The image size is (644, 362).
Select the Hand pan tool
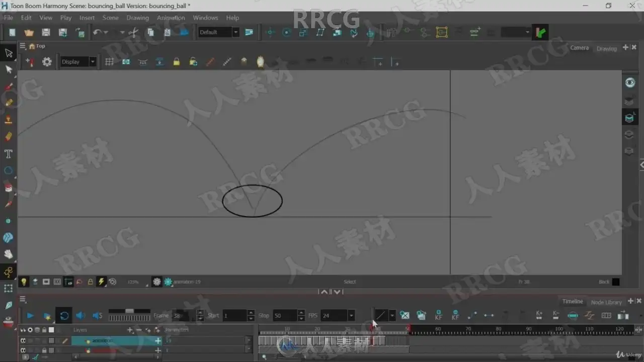click(x=9, y=254)
